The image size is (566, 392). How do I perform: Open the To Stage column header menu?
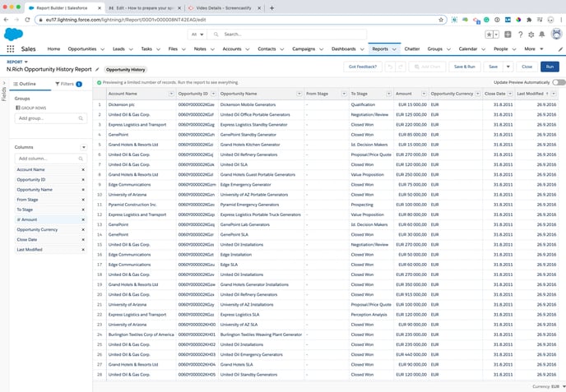388,94
